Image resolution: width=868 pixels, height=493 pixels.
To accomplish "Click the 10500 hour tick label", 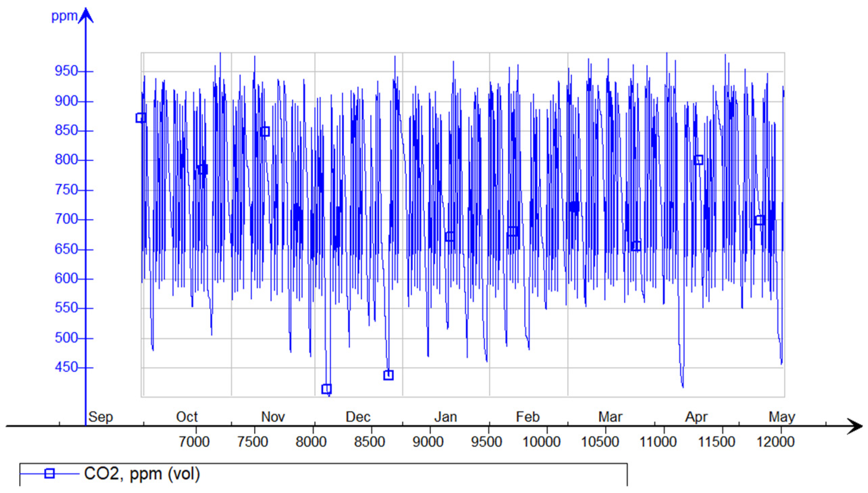I will click(x=600, y=442).
